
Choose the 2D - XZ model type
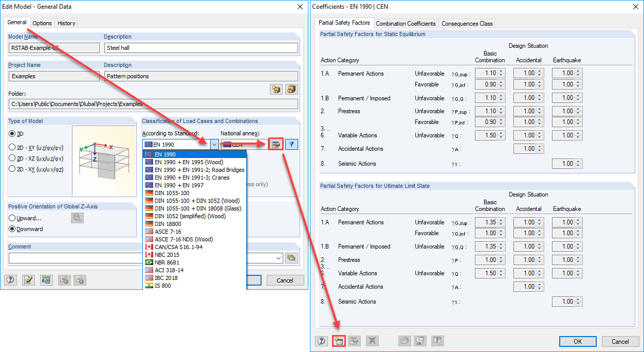coord(12,158)
